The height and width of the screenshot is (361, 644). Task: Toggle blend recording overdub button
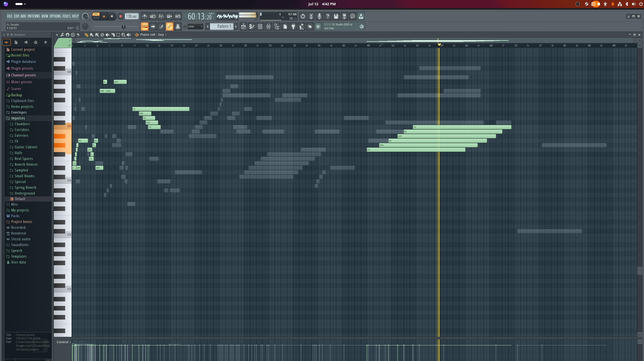click(x=169, y=16)
